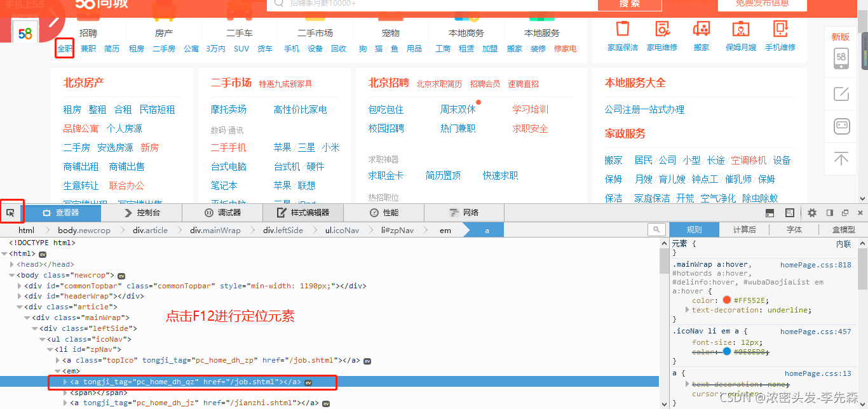Viewport: 868px width, 409px height.
Task: Click the page search input box
Action: tap(432, 4)
